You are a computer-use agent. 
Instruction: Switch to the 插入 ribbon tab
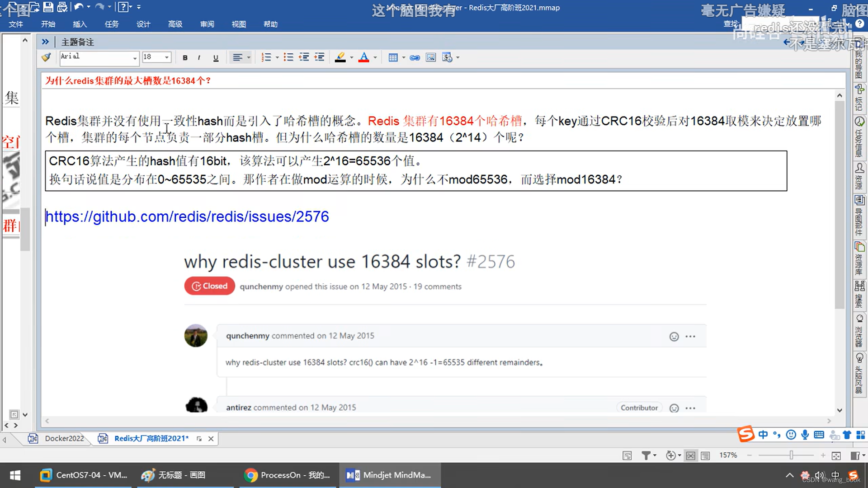tap(80, 24)
